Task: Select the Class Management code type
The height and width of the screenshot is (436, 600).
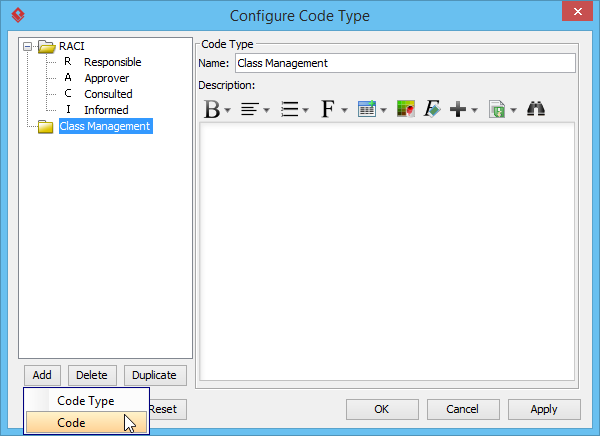Action: point(106,126)
